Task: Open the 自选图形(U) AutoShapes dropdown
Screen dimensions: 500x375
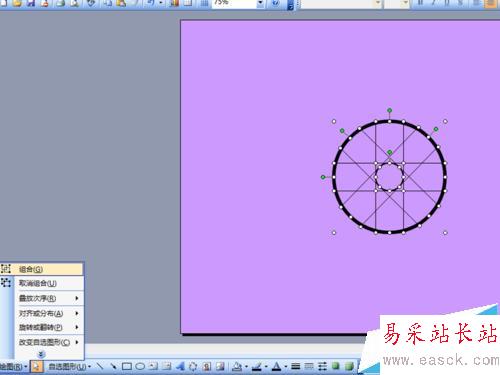Action: (70, 367)
